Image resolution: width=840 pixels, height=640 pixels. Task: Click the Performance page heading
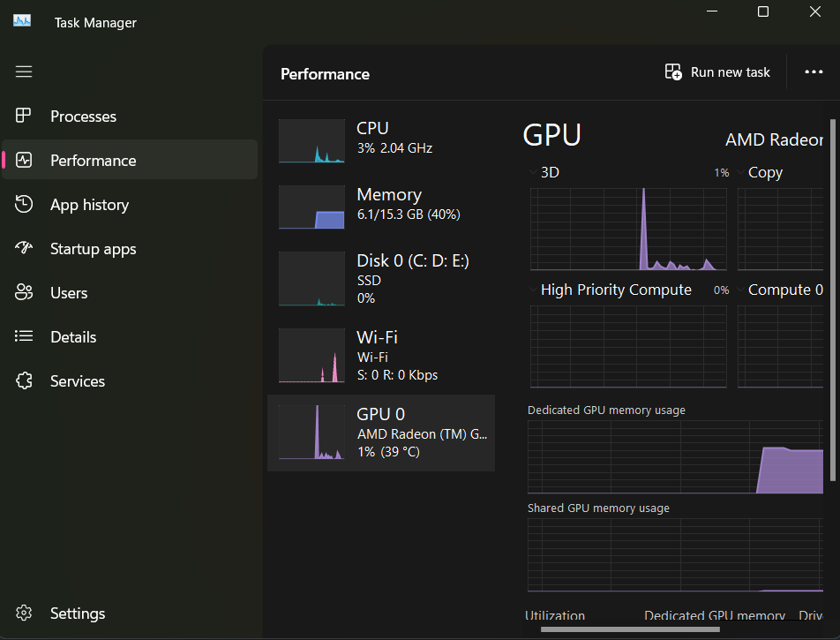326,74
